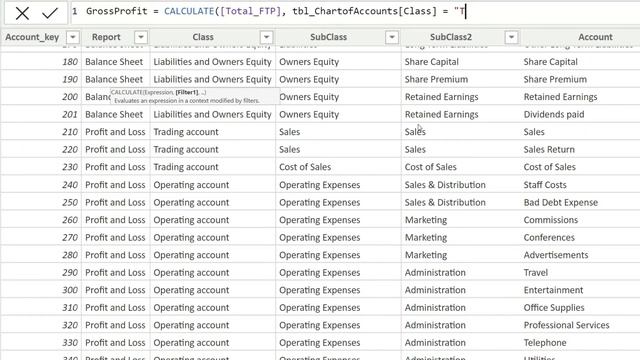Click Sales & Distribution in row 250
Viewport: 640px width, 360px height.
[x=445, y=202]
